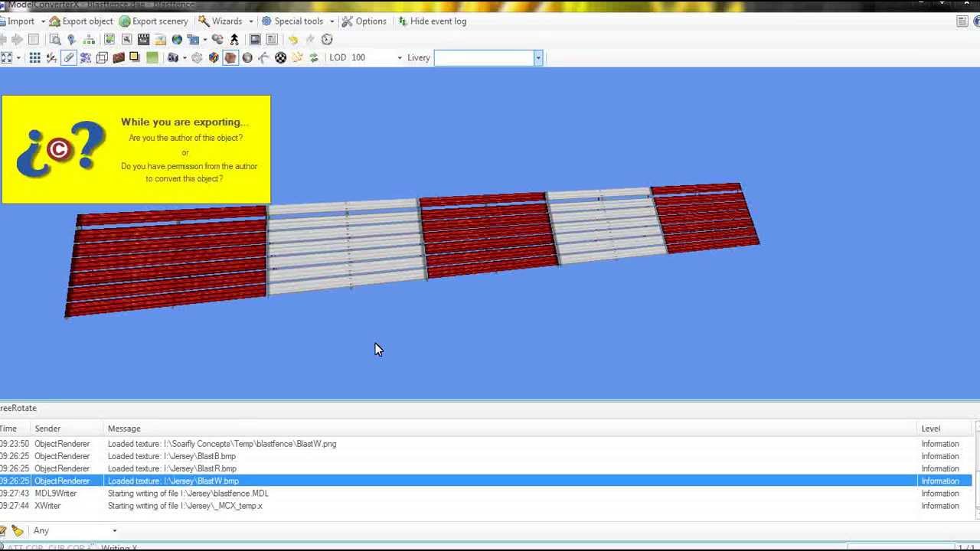Open the LOD 100 dropdown
The image size is (980, 551).
400,57
